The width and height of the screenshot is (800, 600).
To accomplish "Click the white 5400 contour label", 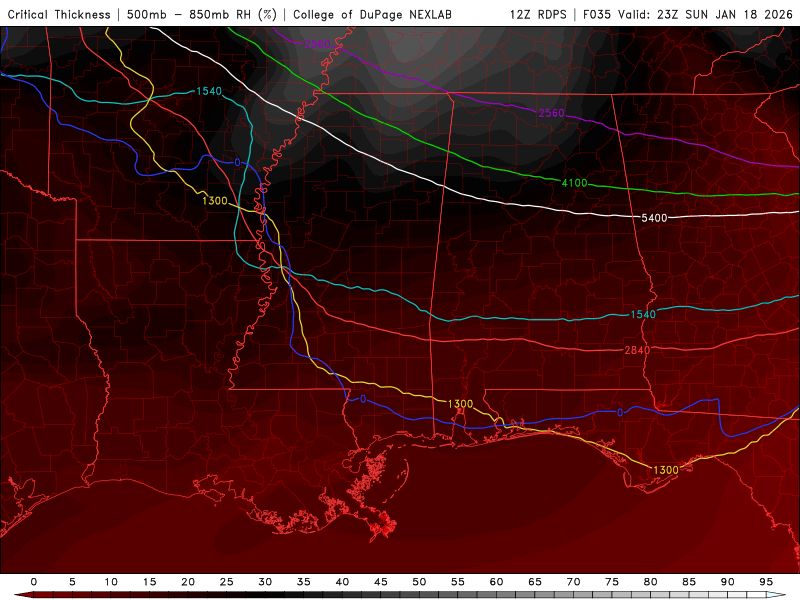I will click(654, 218).
